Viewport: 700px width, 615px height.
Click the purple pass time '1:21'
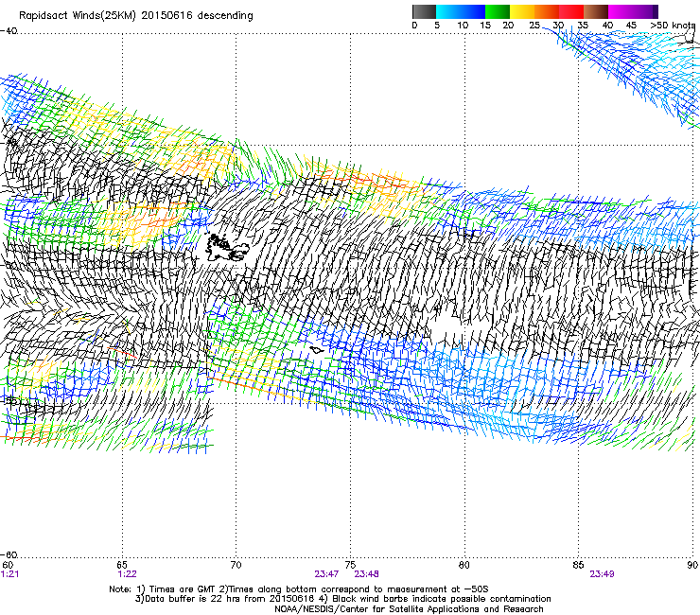(x=9, y=574)
